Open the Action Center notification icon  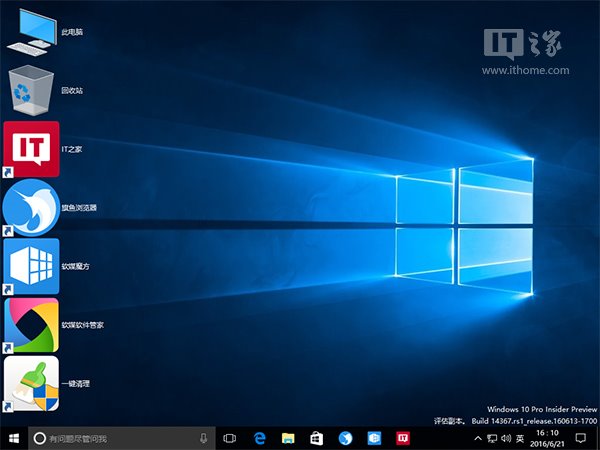(581, 438)
